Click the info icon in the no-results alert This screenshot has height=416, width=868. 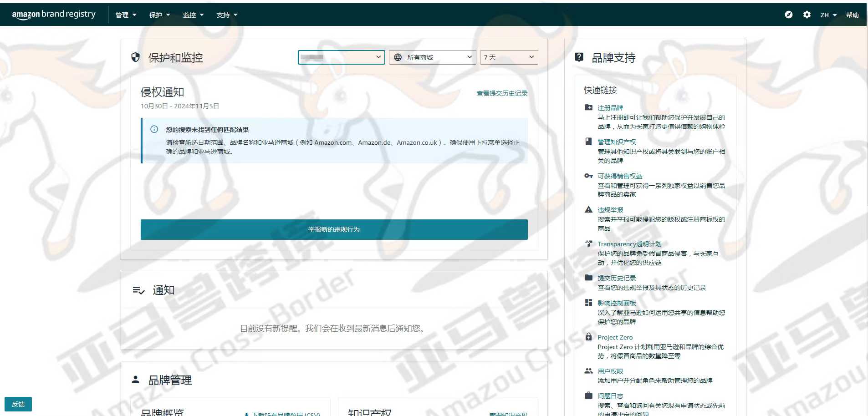pyautogui.click(x=154, y=129)
